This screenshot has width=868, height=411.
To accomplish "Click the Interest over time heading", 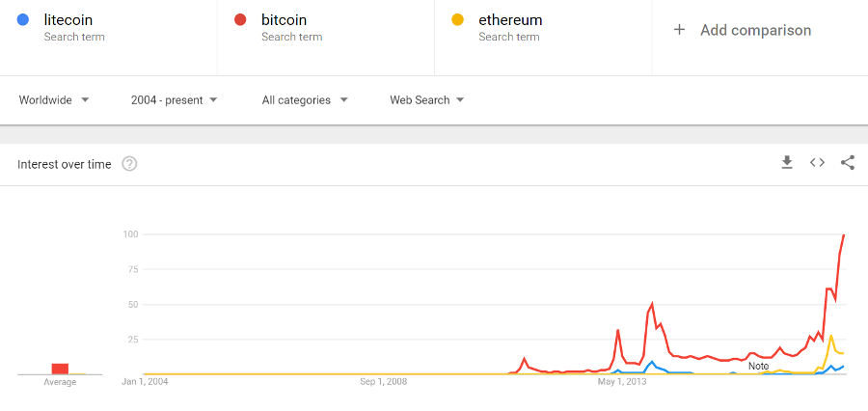I will click(x=65, y=164).
